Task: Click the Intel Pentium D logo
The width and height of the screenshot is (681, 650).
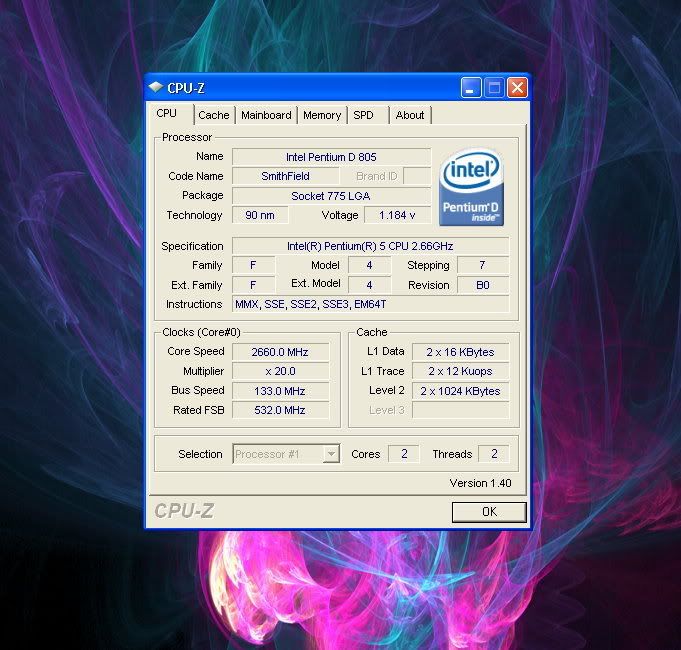Action: [472, 187]
